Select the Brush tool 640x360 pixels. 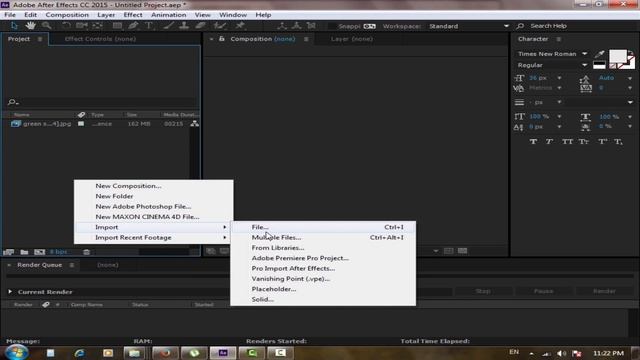point(169,26)
